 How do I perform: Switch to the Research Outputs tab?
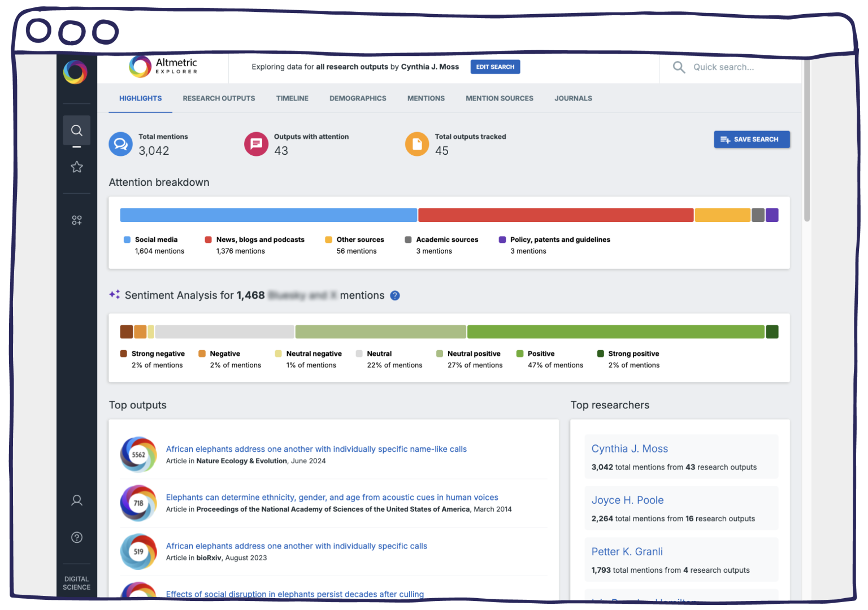click(219, 98)
